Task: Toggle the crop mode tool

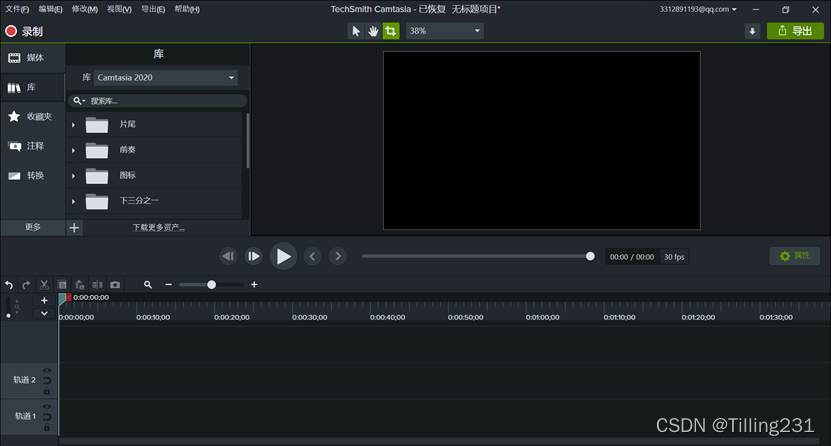Action: [391, 31]
